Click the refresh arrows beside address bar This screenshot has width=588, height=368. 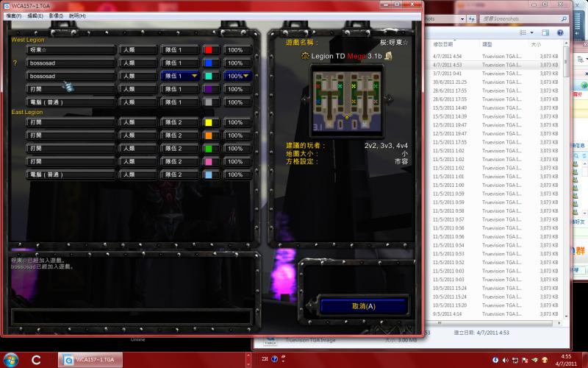click(472, 19)
